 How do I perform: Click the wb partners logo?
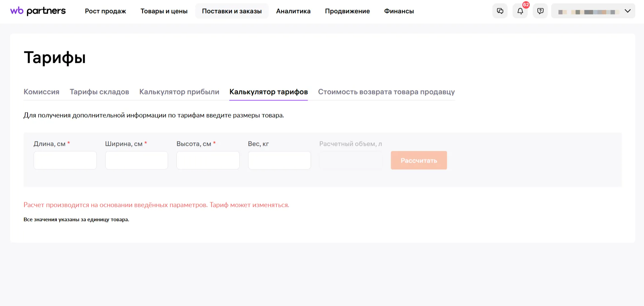[38, 11]
